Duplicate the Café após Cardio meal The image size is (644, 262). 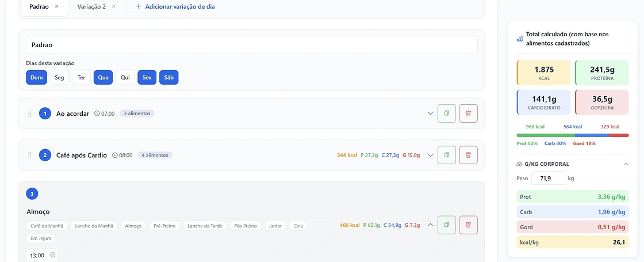click(x=447, y=155)
